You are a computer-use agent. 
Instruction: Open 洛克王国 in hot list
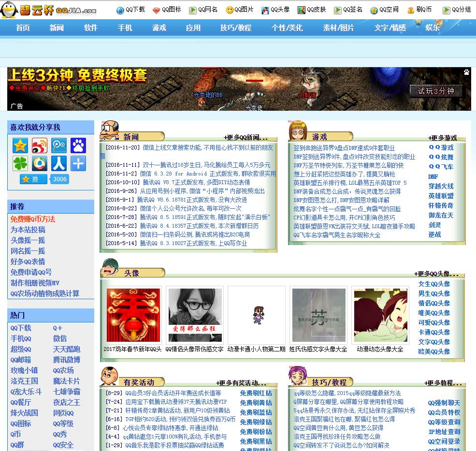(x=24, y=381)
